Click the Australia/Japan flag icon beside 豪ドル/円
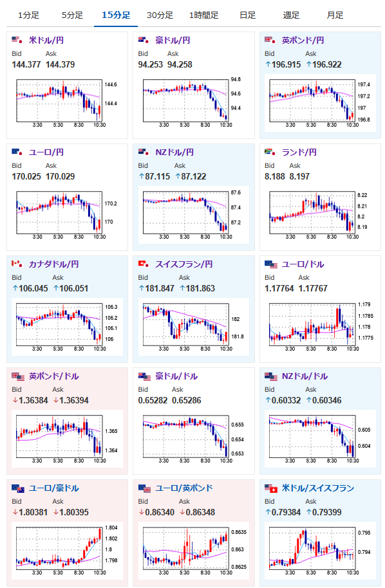 coord(144,40)
